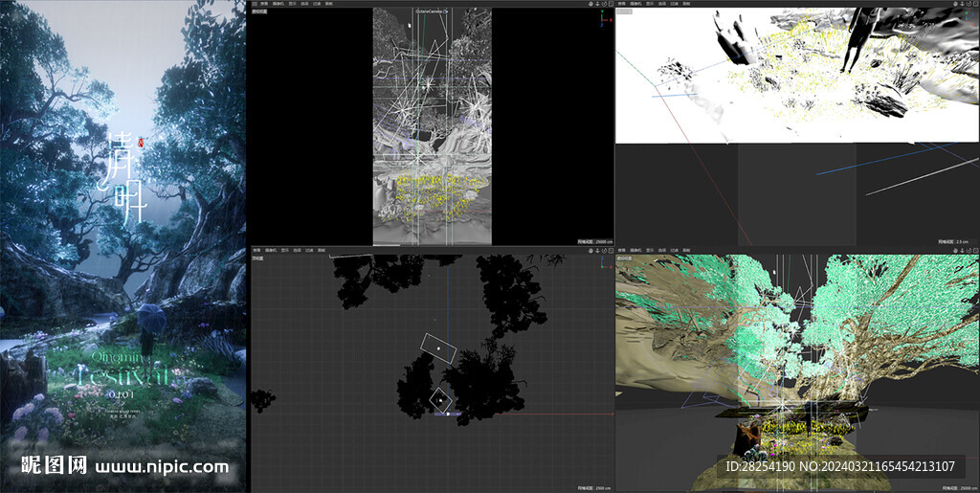
Task: Open 过滤 menu in green tree viewport
Action: click(x=675, y=250)
